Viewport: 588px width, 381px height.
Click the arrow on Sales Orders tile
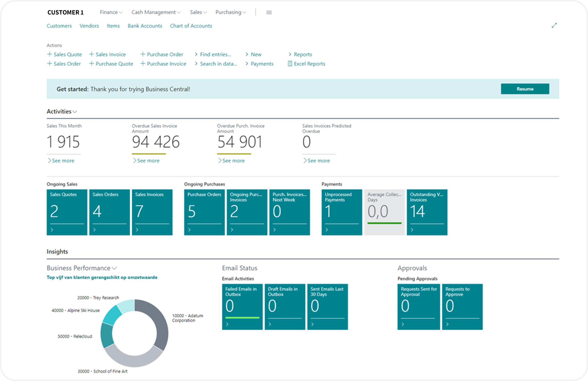pyautogui.click(x=94, y=230)
